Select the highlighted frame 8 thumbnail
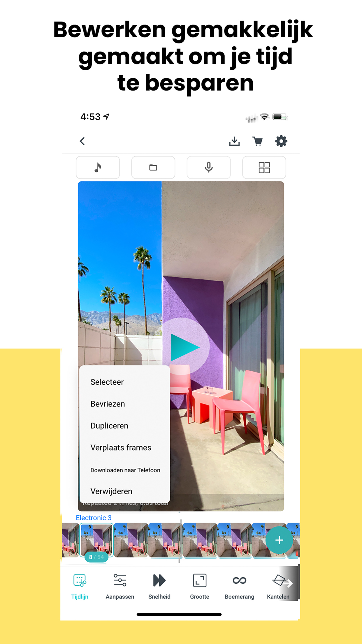 96,540
